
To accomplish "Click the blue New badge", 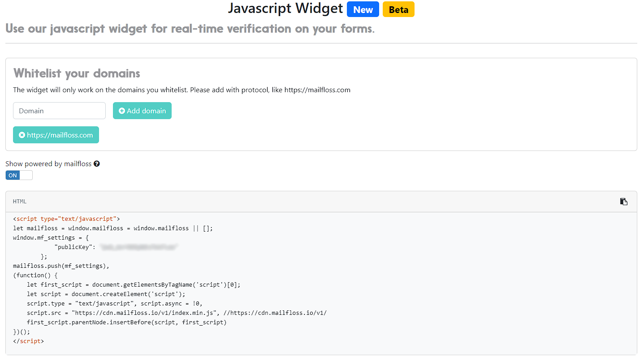I will [363, 9].
